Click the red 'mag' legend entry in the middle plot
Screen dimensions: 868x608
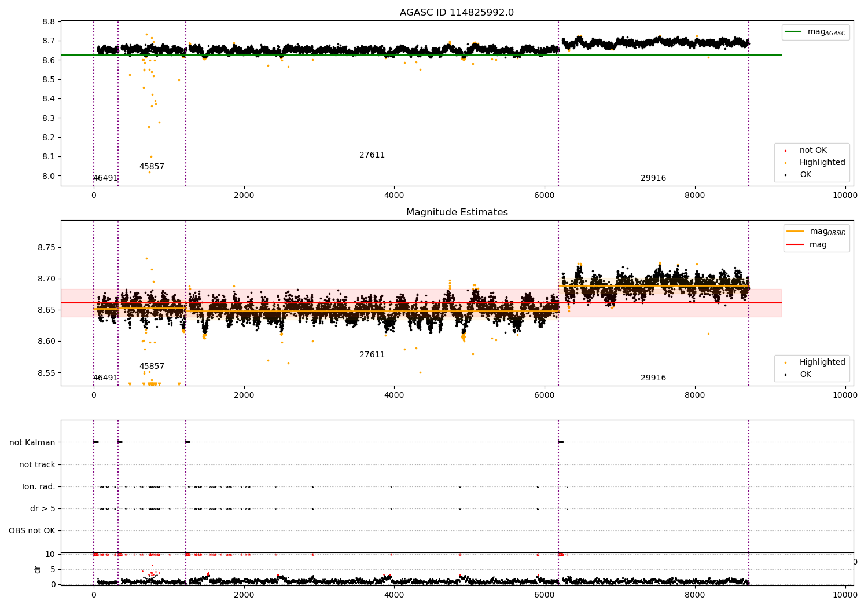[x=807, y=244]
